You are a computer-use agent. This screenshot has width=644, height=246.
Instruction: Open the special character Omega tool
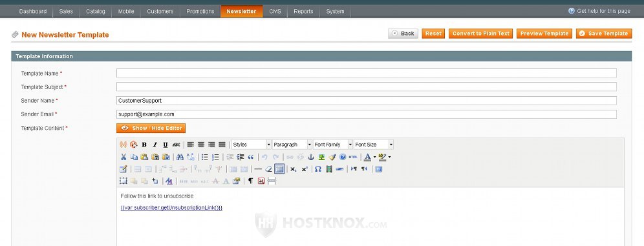pos(318,169)
